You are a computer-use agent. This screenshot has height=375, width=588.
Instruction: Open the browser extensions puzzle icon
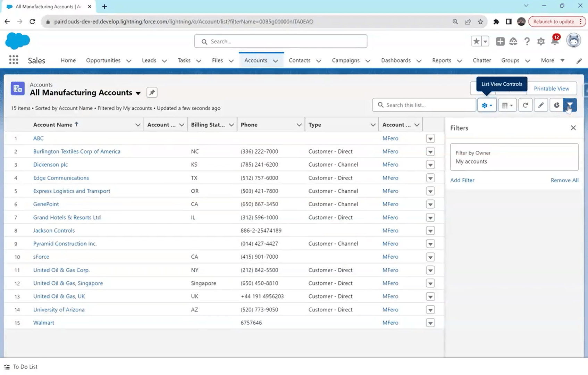pyautogui.click(x=496, y=22)
